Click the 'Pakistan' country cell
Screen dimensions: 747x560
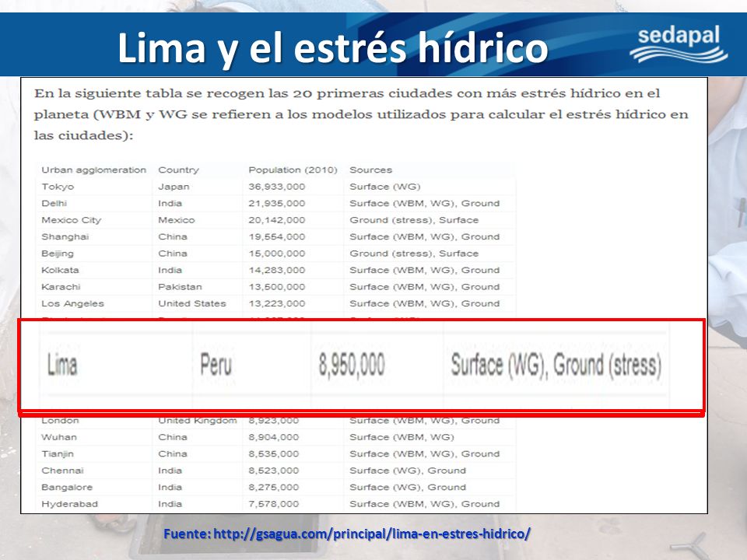click(x=180, y=287)
